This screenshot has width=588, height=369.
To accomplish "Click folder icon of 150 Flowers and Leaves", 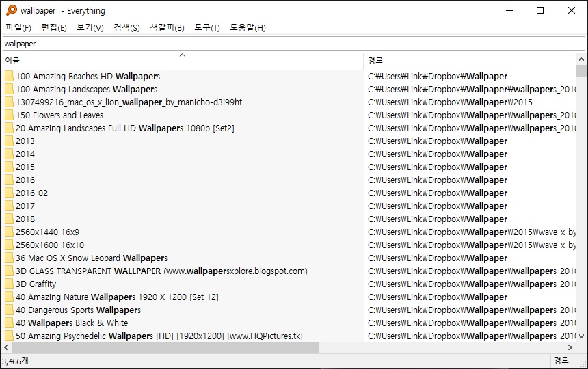I will tap(9, 115).
